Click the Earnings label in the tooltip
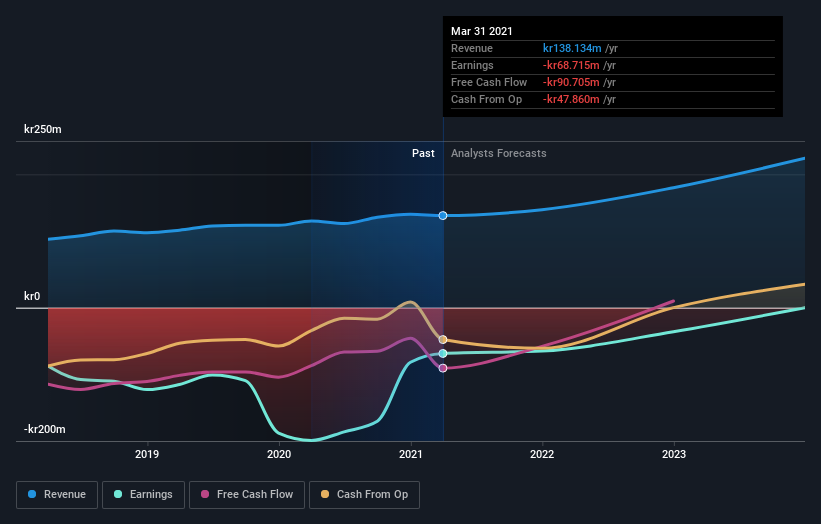 (472, 65)
